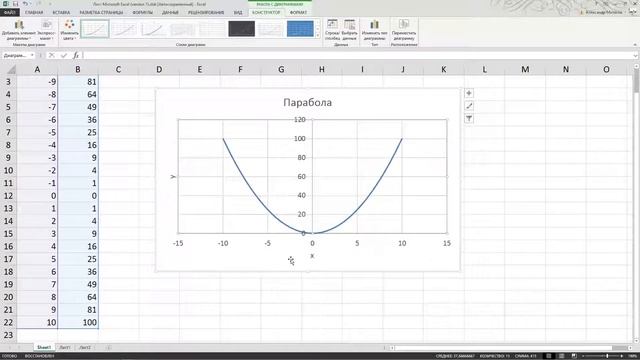Open the Изменить цвета palette dropdown
640x360 pixels.
(x=69, y=29)
